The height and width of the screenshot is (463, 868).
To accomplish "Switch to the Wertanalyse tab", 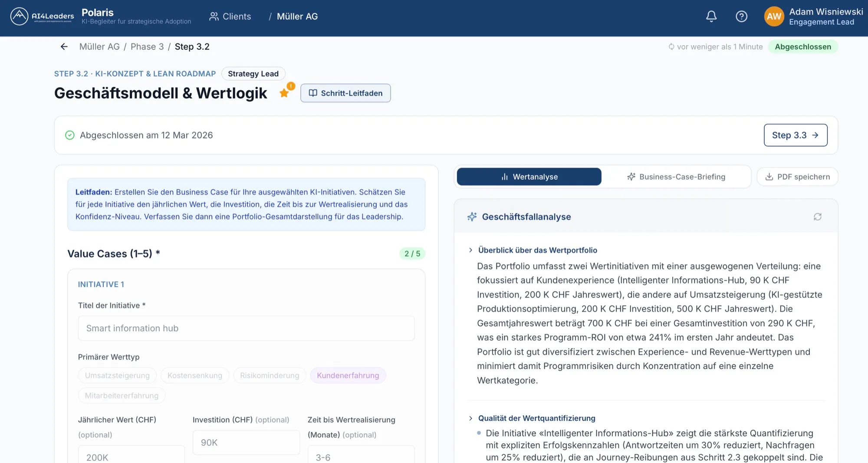I will click(x=529, y=177).
